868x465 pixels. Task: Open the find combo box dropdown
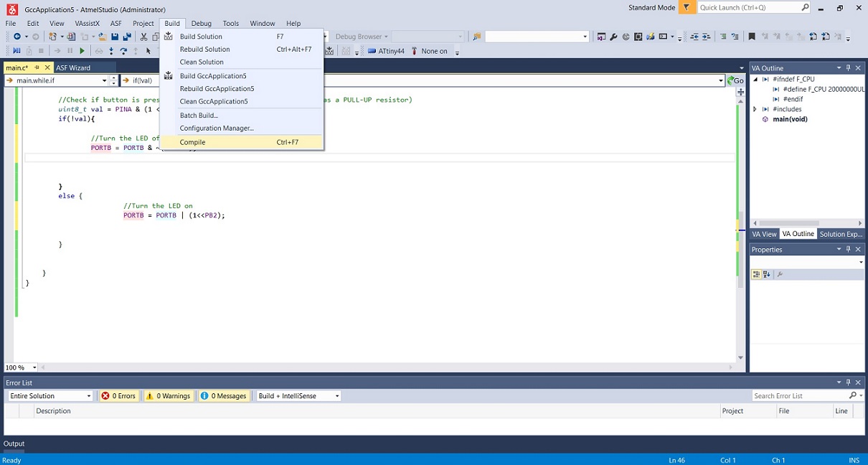point(585,37)
